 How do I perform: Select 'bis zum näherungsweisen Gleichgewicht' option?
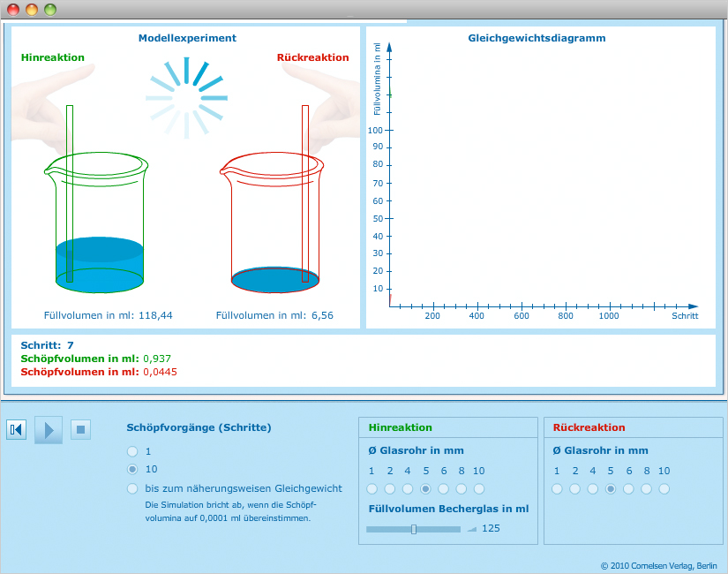pos(133,488)
